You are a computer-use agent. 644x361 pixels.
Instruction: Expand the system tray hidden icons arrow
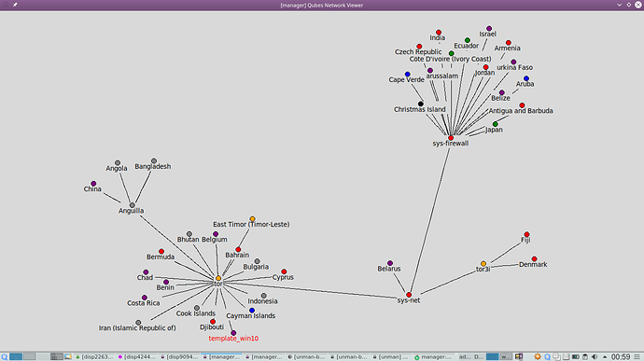tap(605, 357)
